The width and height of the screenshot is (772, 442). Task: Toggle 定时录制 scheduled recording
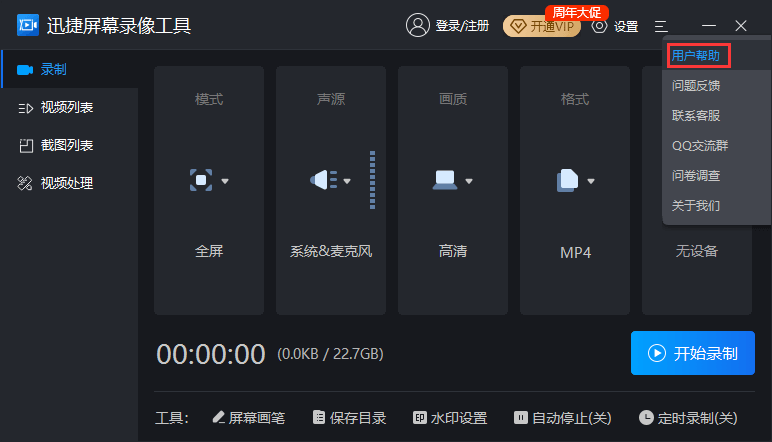tap(688, 417)
